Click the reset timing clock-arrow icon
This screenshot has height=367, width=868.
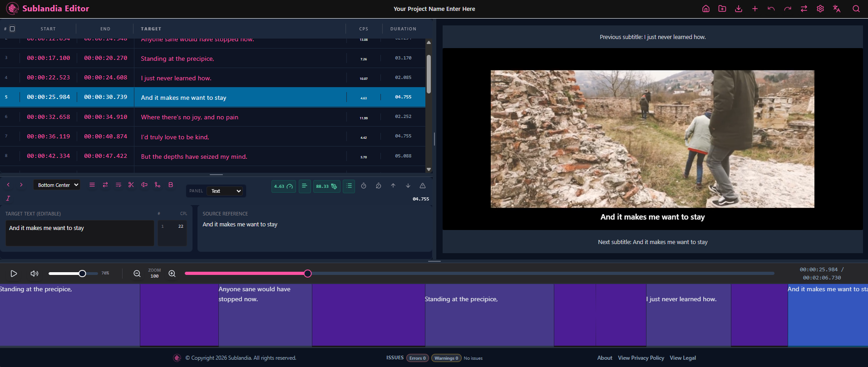pos(379,186)
